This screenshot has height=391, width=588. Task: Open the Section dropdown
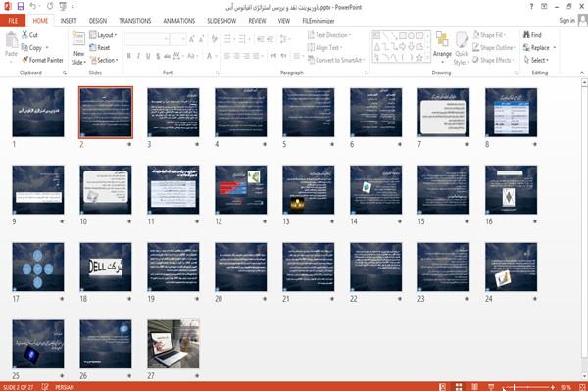(104, 60)
